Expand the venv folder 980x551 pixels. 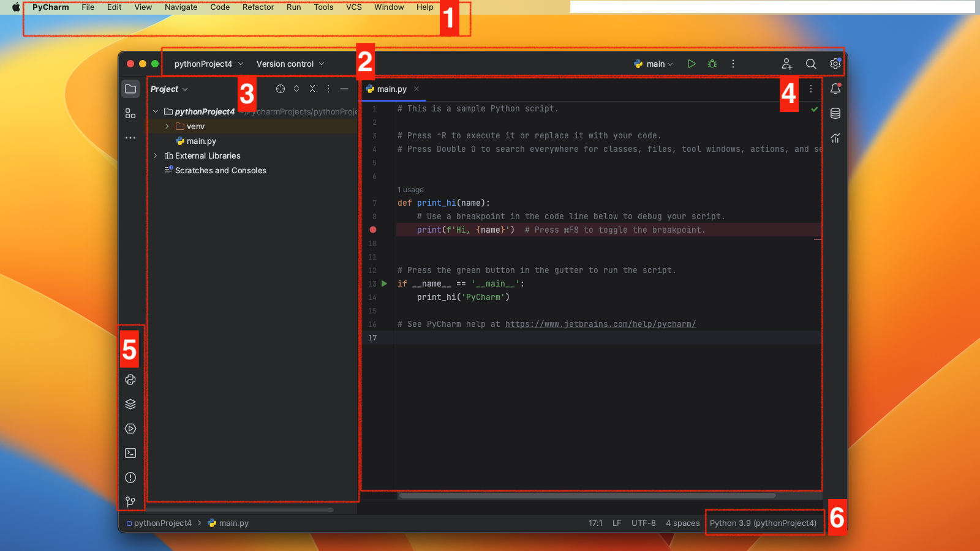coord(167,126)
